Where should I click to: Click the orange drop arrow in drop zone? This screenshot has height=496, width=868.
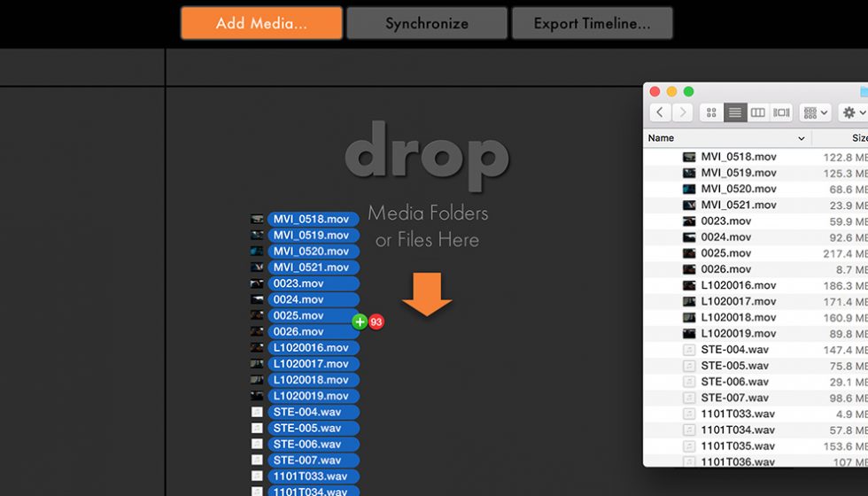[x=427, y=294]
